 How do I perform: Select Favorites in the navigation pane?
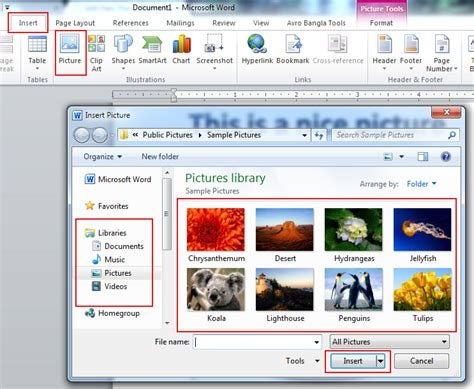pyautogui.click(x=107, y=206)
